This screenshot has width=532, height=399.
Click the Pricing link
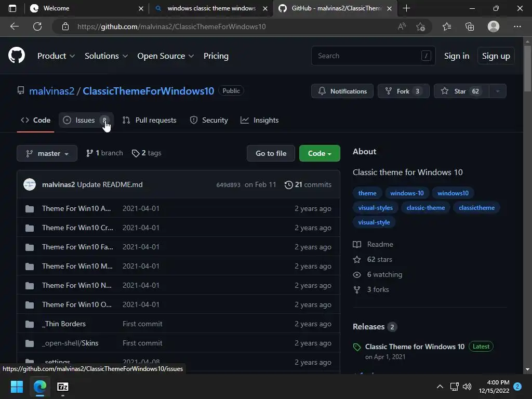216,56
